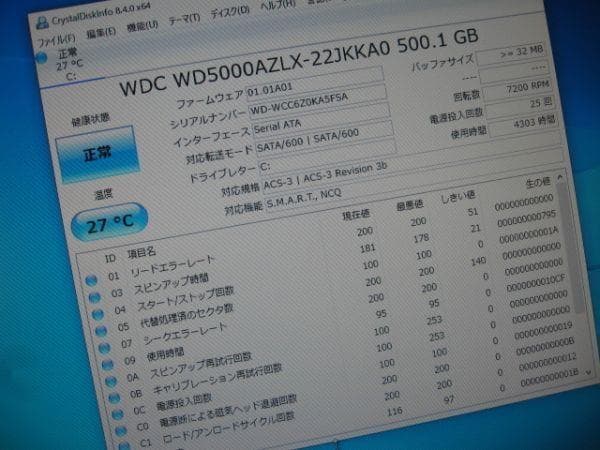Click the current value 181
The width and height of the screenshot is (600, 450).
[x=367, y=248]
